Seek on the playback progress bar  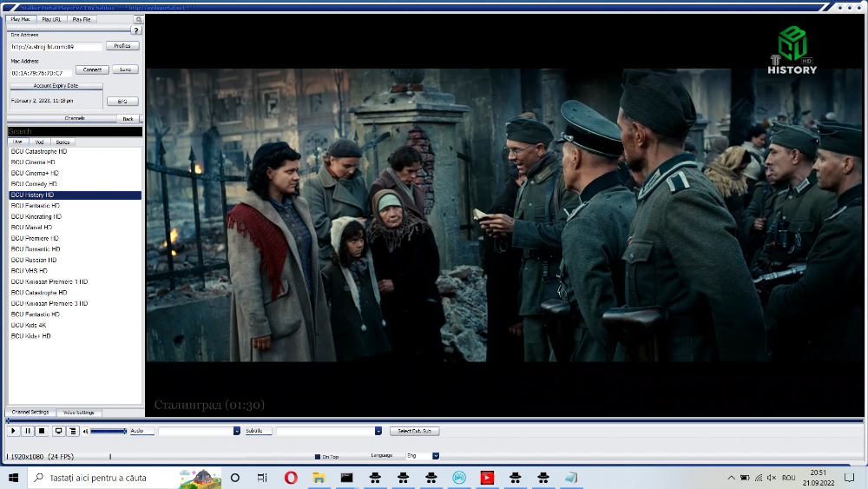pos(435,421)
